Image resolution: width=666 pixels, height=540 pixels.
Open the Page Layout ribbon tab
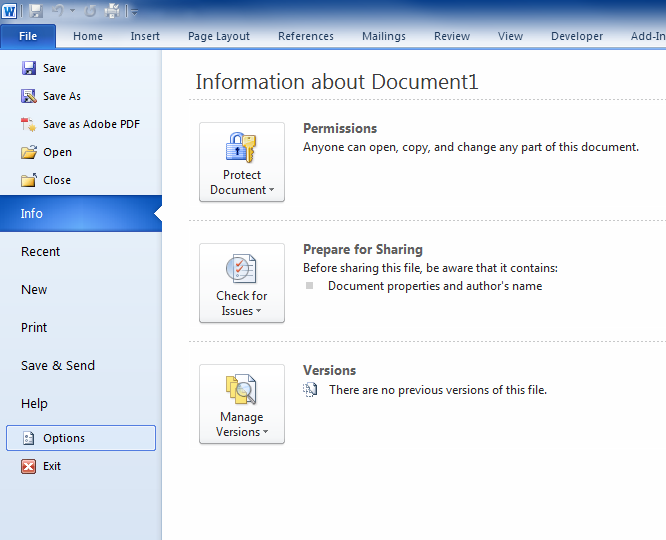(219, 36)
